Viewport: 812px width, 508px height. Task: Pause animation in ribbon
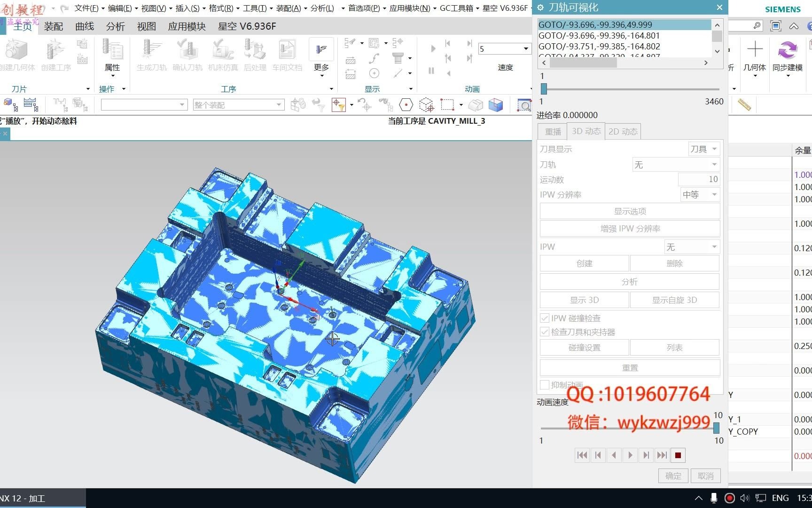point(431,71)
